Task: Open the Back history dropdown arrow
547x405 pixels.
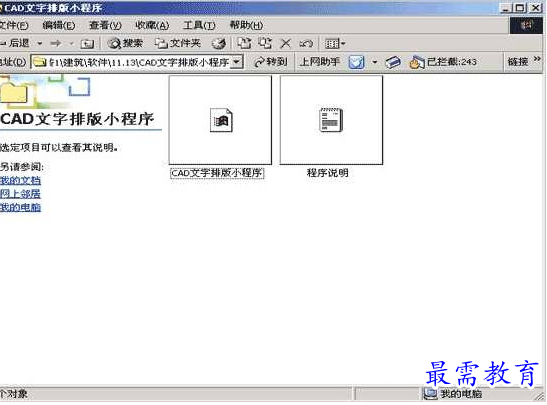Action: [x=40, y=44]
